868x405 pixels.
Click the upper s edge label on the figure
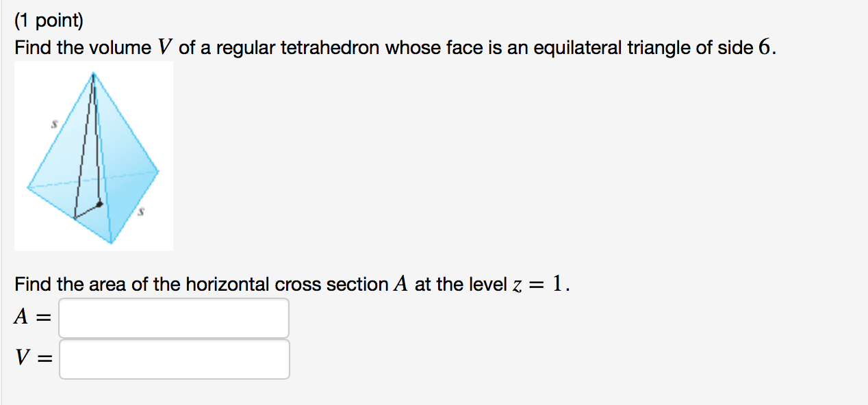[x=54, y=125]
